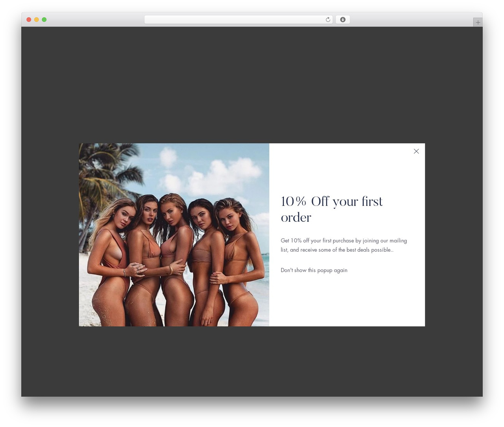Close the window with red button

(29, 20)
